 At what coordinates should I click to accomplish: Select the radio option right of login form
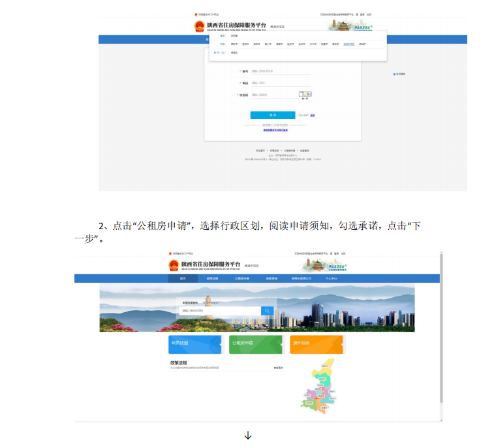[394, 74]
